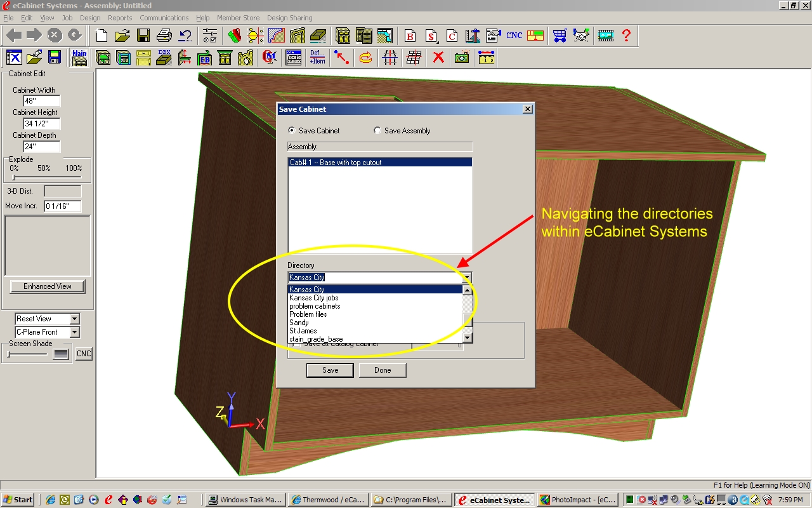The image size is (812, 508).
Task: Open the C-Plane Front dropdown
Action: (x=74, y=332)
